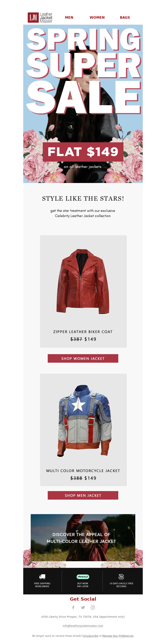Image resolution: width=166 pixels, height=644 pixels.
Task: Click the info@leatherjacketmaster.com email link
Action: [83, 626]
